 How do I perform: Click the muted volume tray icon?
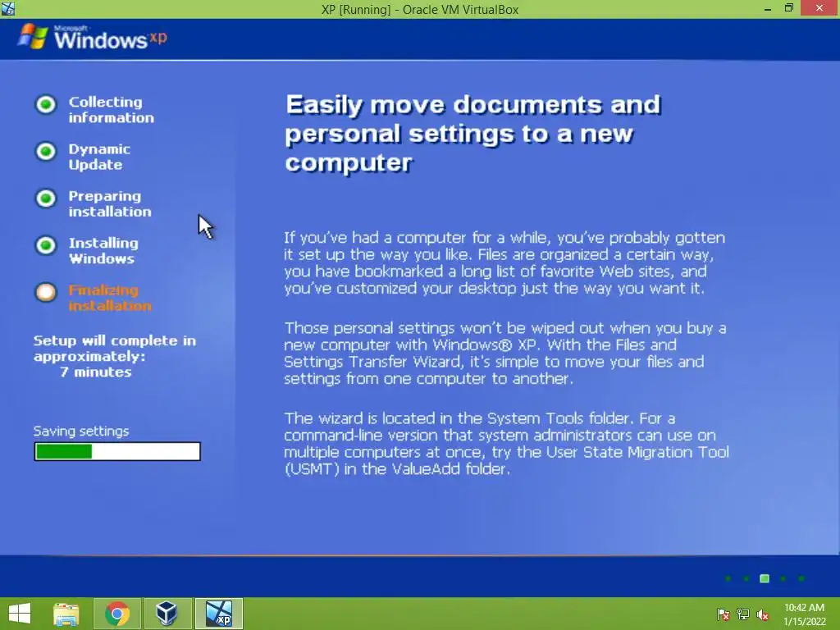pos(763,614)
